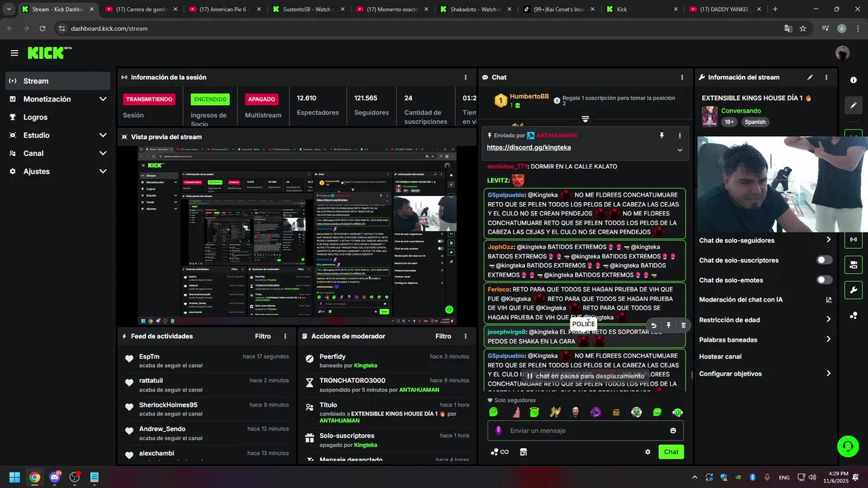Open Logros in the sidebar
This screenshot has height=488, width=868.
tap(58, 117)
